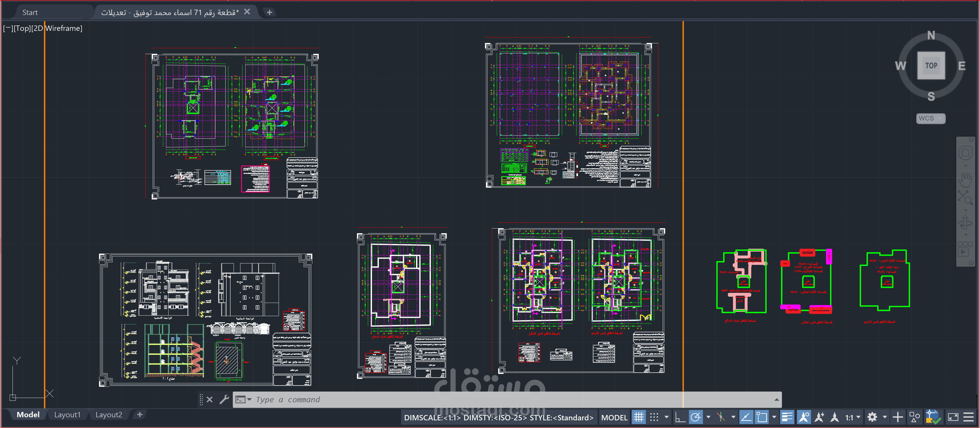Viewport: 980px width, 428px height.
Task: Close the navigation bar
Action: 971,140
